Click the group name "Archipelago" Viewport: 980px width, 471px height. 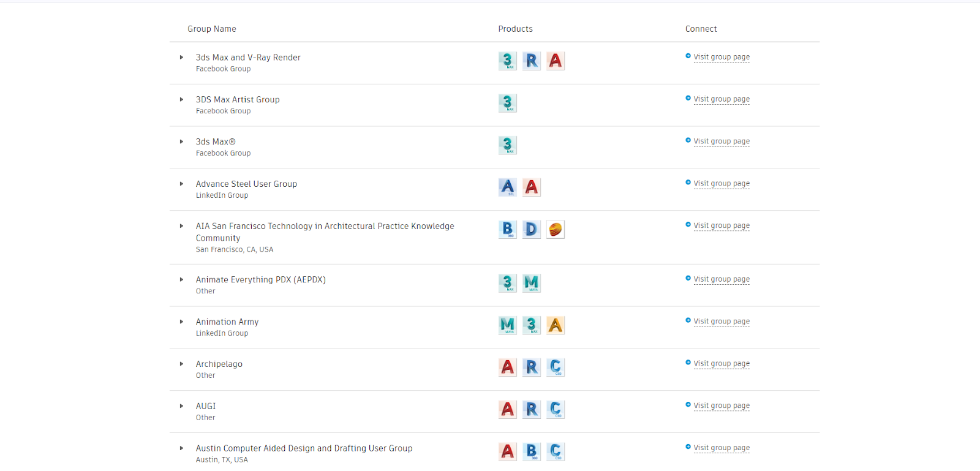click(x=219, y=364)
